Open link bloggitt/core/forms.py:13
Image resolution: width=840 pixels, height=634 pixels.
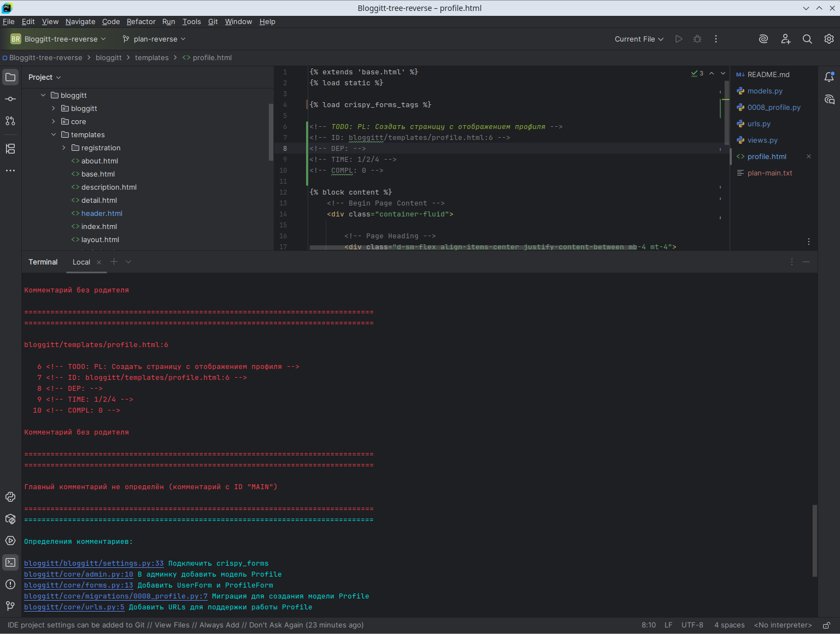point(79,585)
